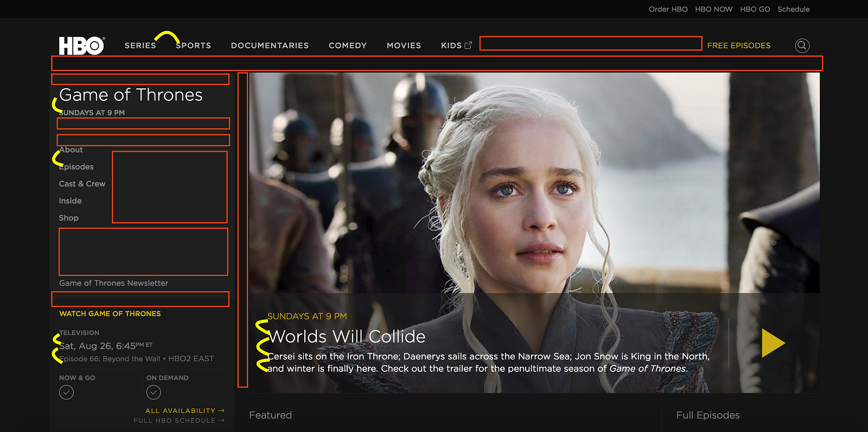The height and width of the screenshot is (432, 868).
Task: Click the Game of Thrones title
Action: click(x=131, y=95)
